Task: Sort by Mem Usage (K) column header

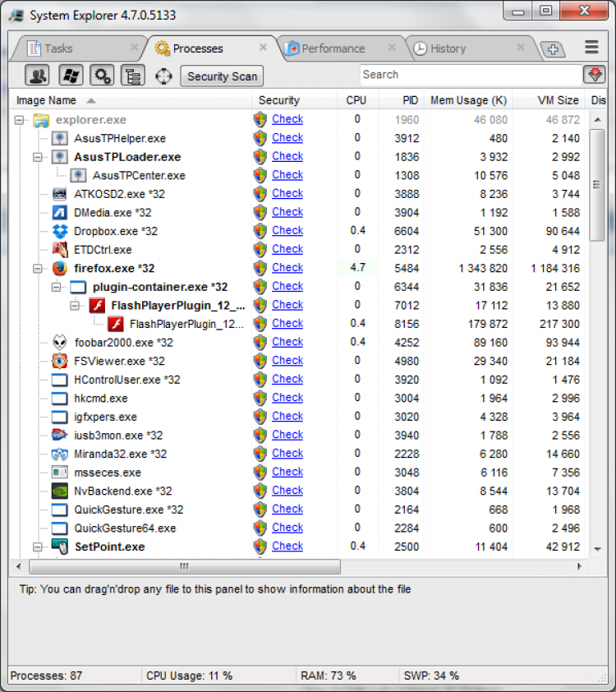Action: tap(468, 100)
